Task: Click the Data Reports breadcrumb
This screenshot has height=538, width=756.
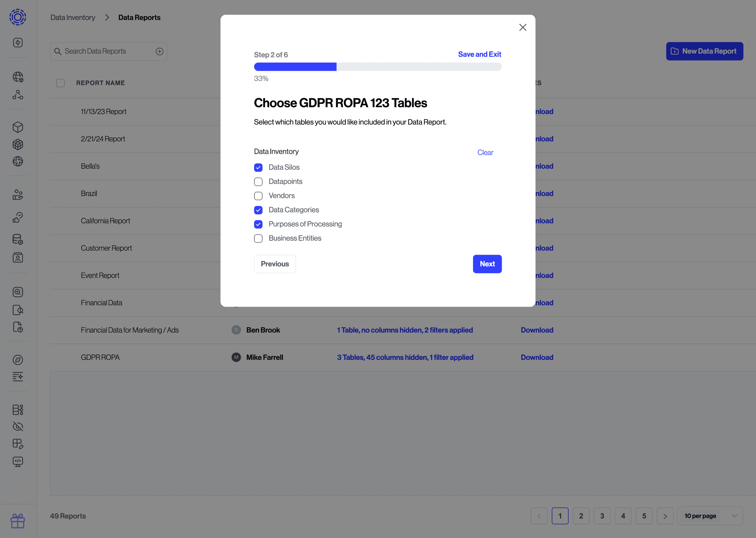Action: pos(139,17)
